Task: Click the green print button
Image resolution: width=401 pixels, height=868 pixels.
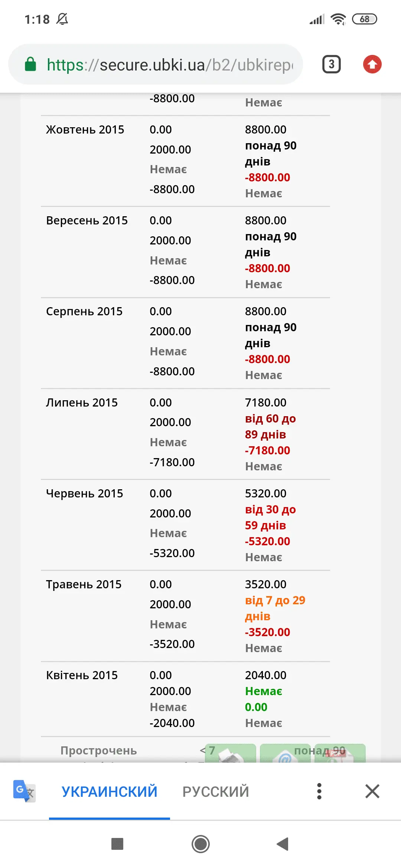Action: click(231, 753)
